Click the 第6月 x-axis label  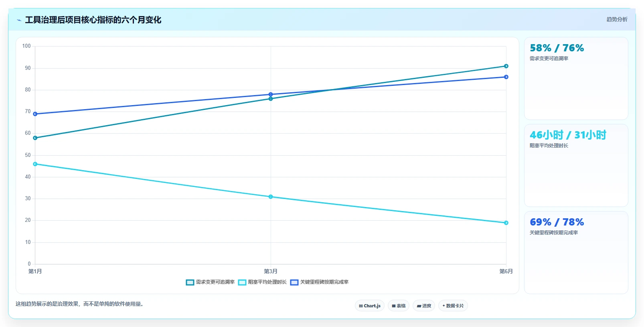click(x=506, y=272)
